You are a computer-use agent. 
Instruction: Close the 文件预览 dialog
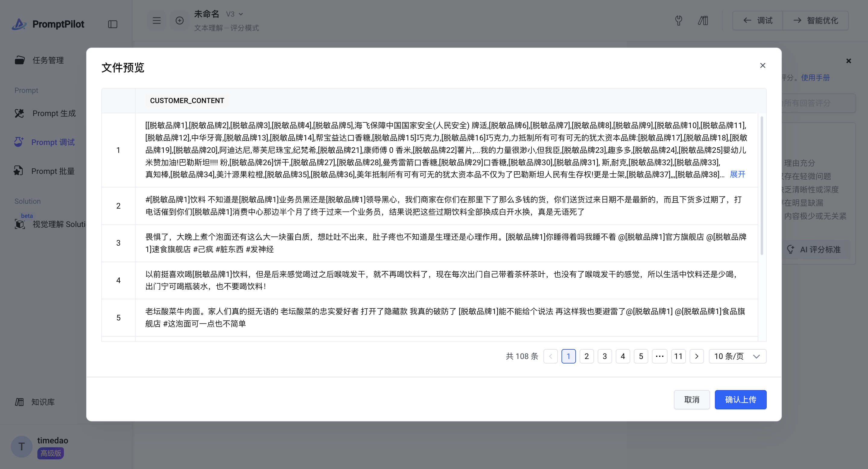[x=763, y=65]
